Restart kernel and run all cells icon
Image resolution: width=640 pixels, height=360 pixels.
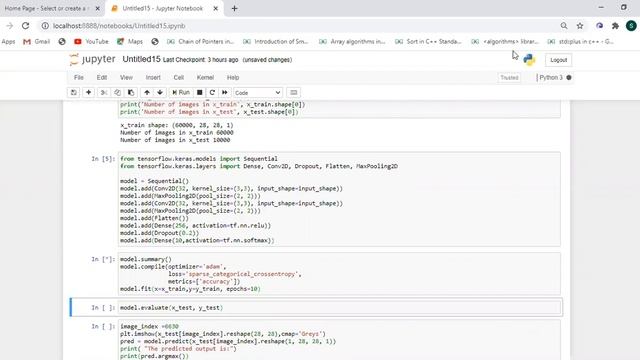(x=224, y=93)
